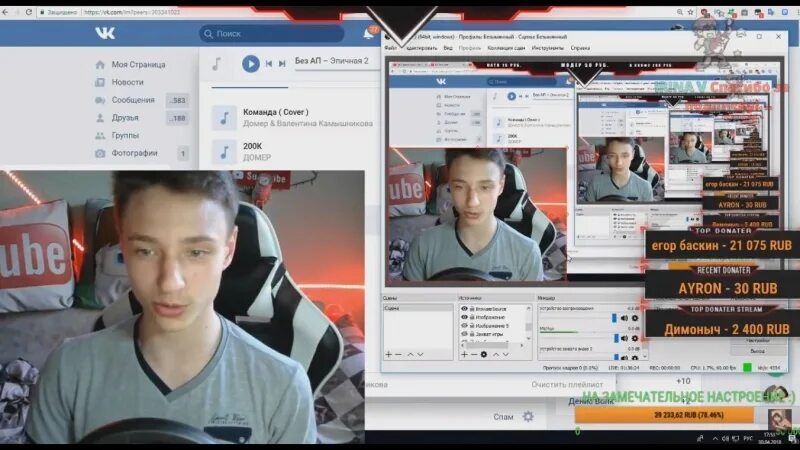The width and height of the screenshot is (800, 450).
Task: Remove the selected scene with minus button
Action: pyautogui.click(x=398, y=354)
